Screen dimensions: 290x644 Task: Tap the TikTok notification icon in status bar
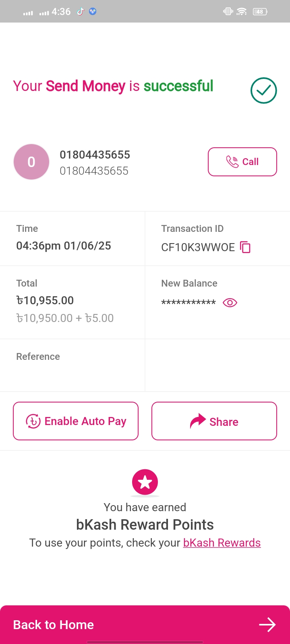pos(81,11)
